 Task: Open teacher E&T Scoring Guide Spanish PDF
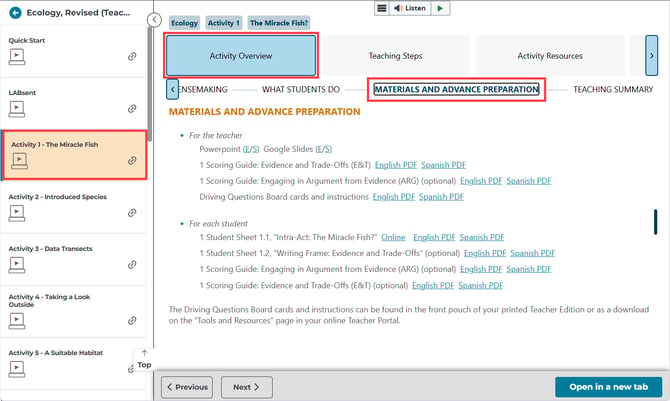coord(443,165)
